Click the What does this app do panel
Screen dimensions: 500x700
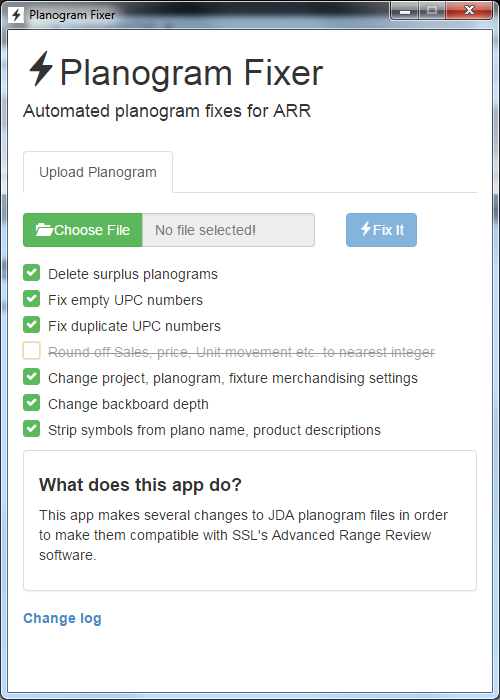[x=250, y=521]
